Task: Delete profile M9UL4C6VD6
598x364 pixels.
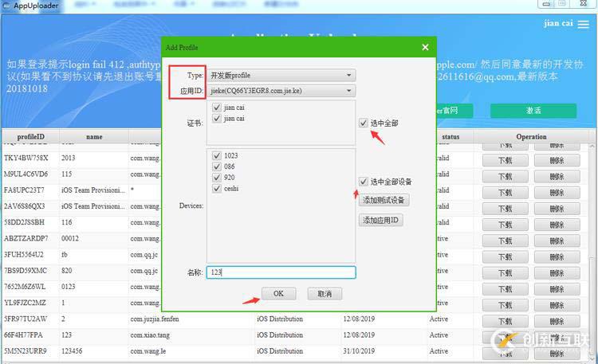Action: 557,177
